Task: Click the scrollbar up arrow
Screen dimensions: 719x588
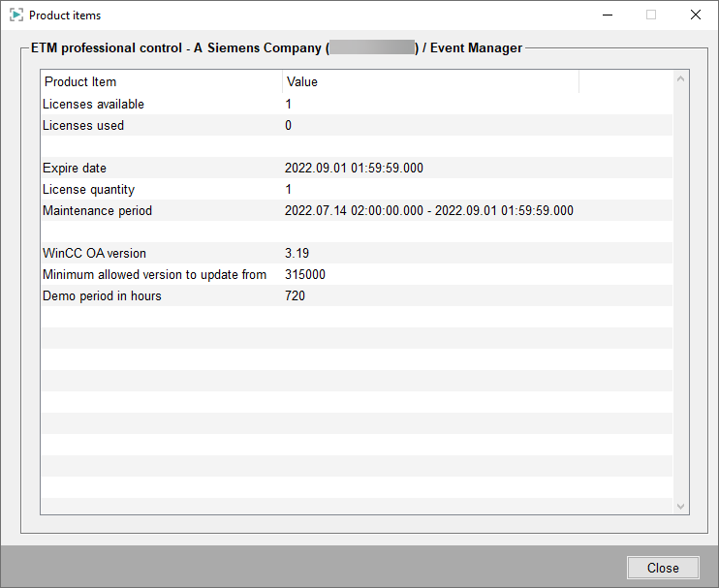Action: pyautogui.click(x=680, y=80)
